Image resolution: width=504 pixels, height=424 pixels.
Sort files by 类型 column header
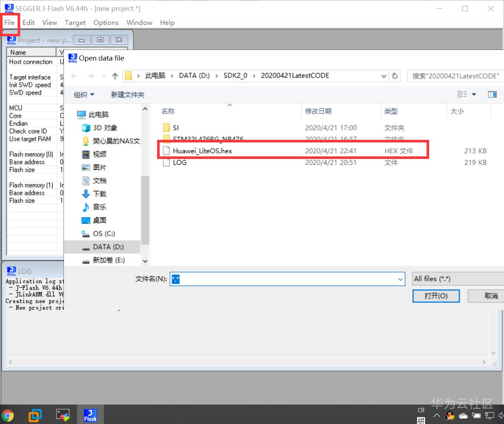click(x=414, y=111)
